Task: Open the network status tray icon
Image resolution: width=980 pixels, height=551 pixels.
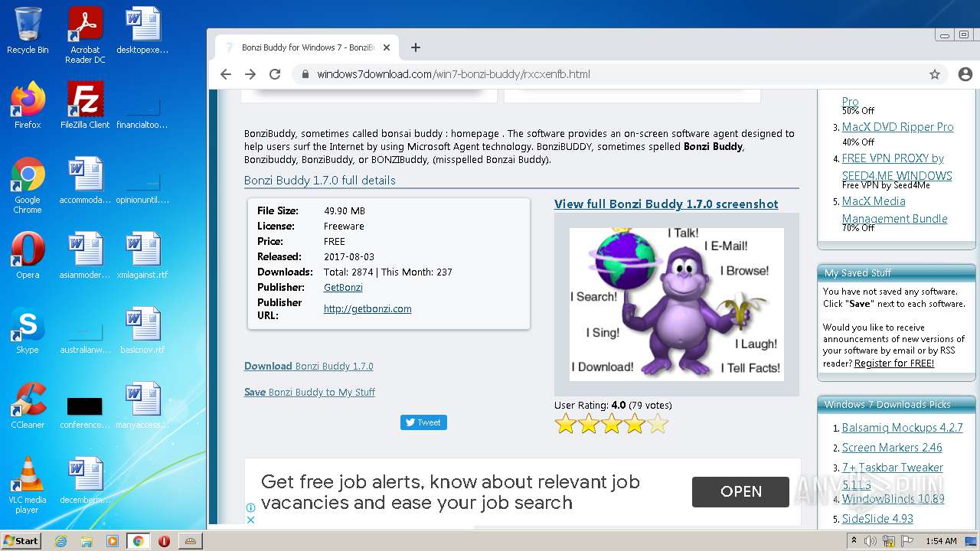Action: click(889, 541)
